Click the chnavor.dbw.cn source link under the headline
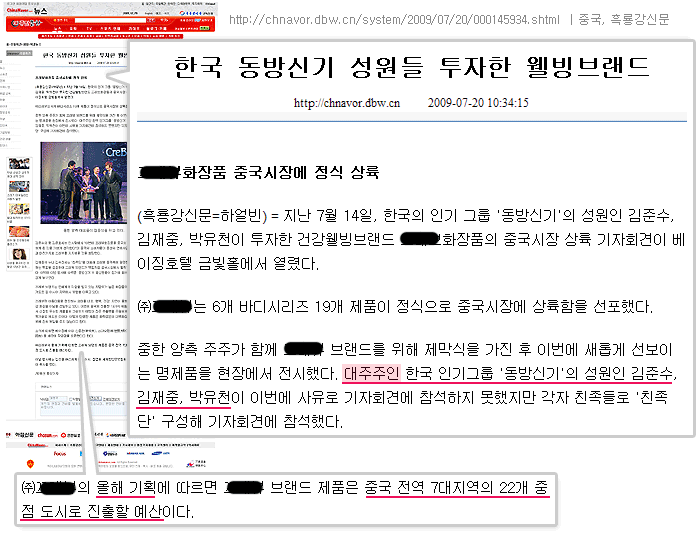699x535 pixels. coord(347,102)
